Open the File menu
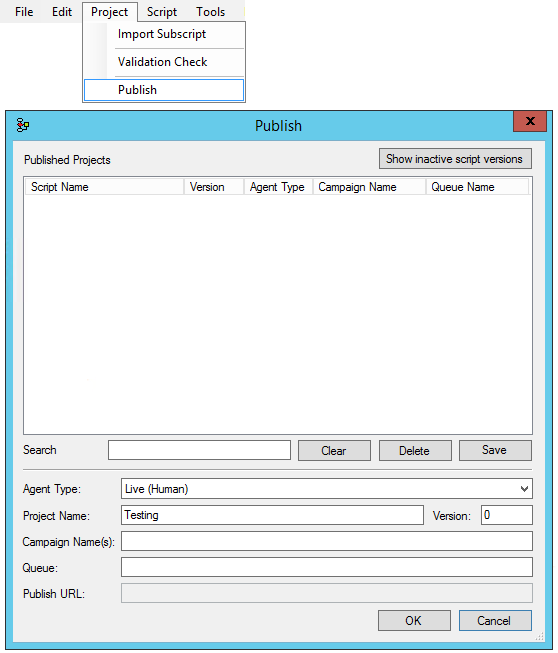 [x=24, y=12]
